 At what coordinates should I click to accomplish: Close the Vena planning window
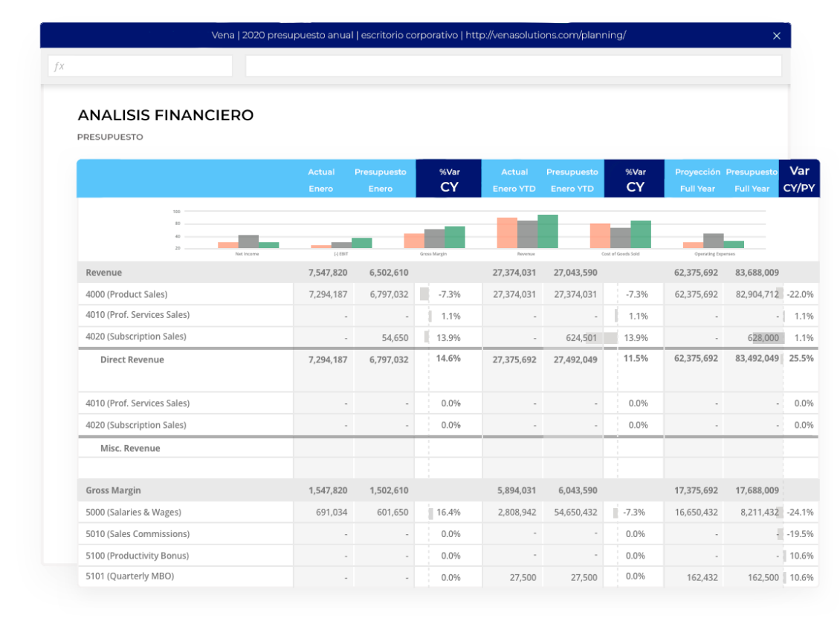(777, 36)
